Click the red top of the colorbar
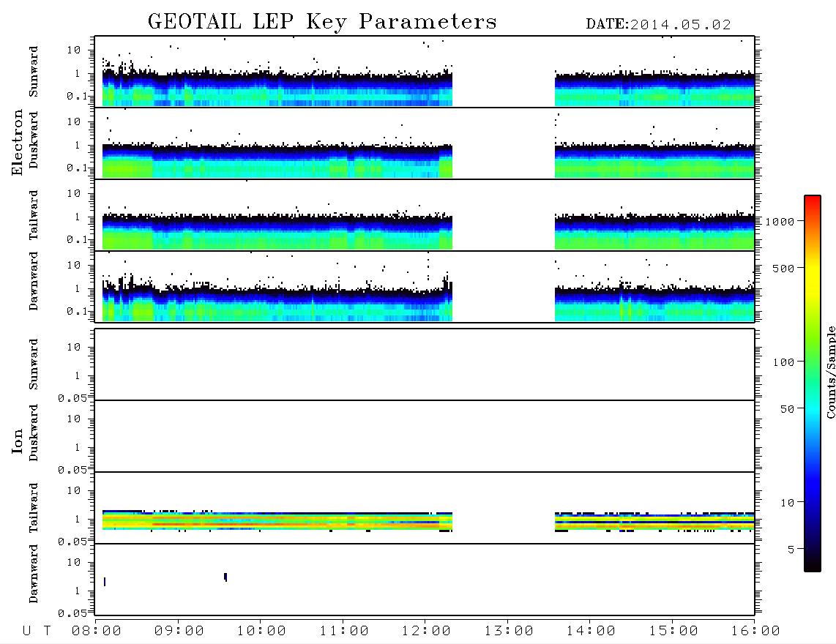This screenshot has width=836, height=644. click(813, 201)
